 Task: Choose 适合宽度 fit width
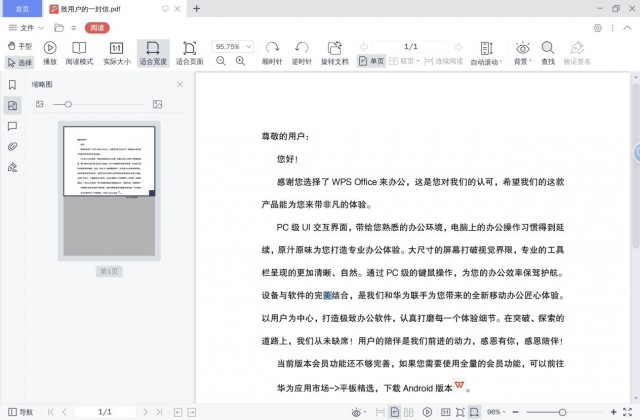click(153, 53)
